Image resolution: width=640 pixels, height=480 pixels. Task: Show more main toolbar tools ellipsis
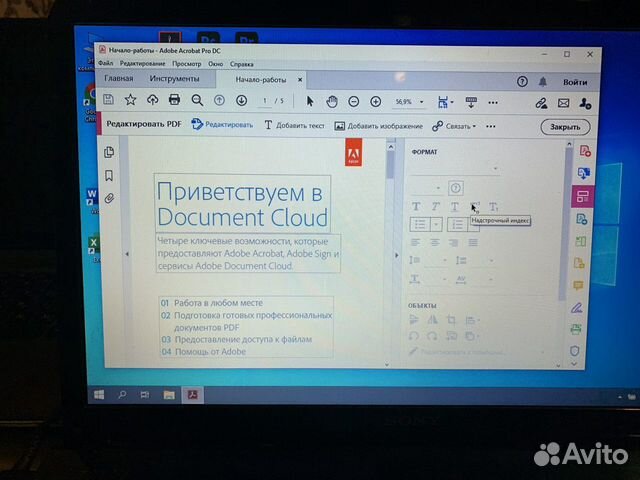pos(493,102)
